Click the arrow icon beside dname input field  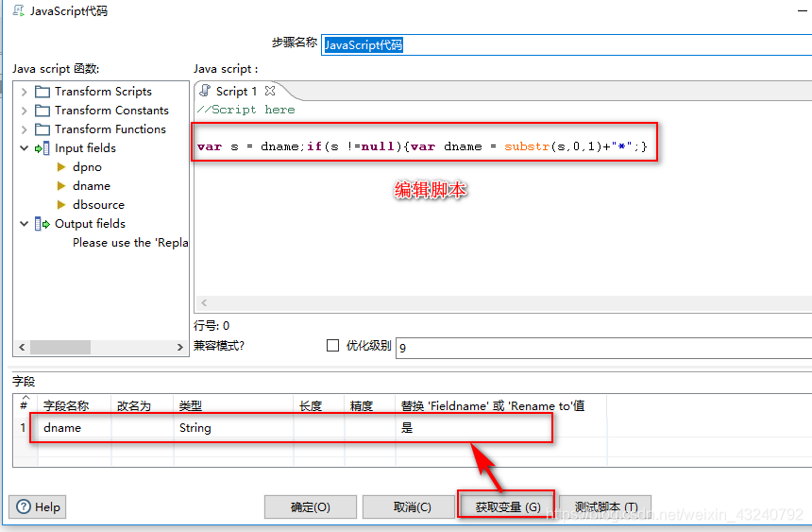[61, 185]
